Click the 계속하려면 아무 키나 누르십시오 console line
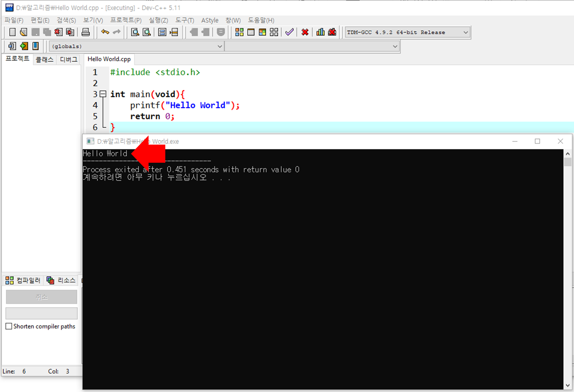Screen dimensions: 574x392 pyautogui.click(x=157, y=177)
